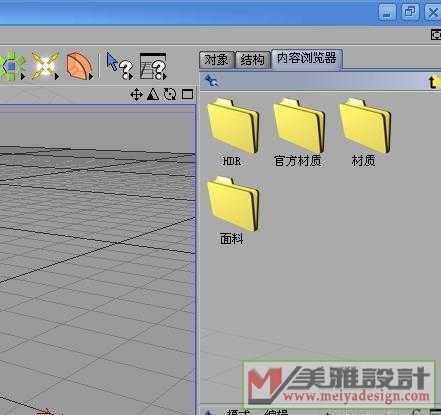The width and height of the screenshot is (441, 415).
Task: Click the blue navigation arrow in browser bar
Action: 212,81
